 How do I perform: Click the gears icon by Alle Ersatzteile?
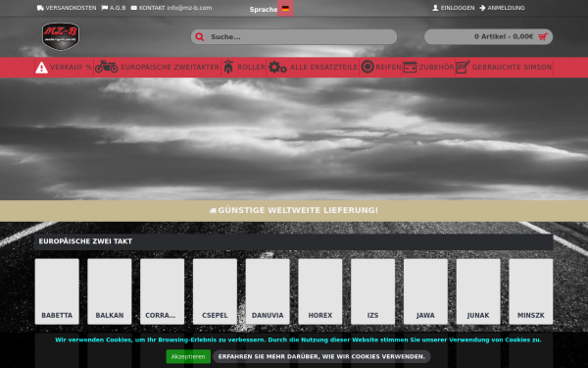pyautogui.click(x=277, y=67)
